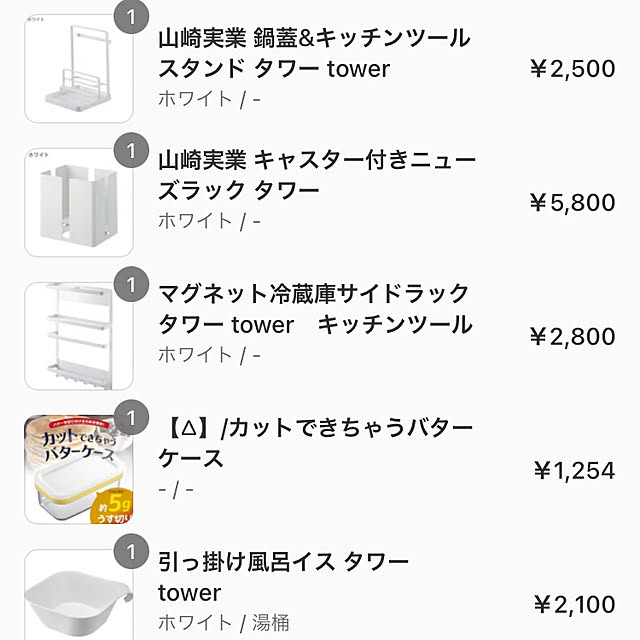
Task: Open the butter case product thumbnail
Action: click(x=79, y=470)
